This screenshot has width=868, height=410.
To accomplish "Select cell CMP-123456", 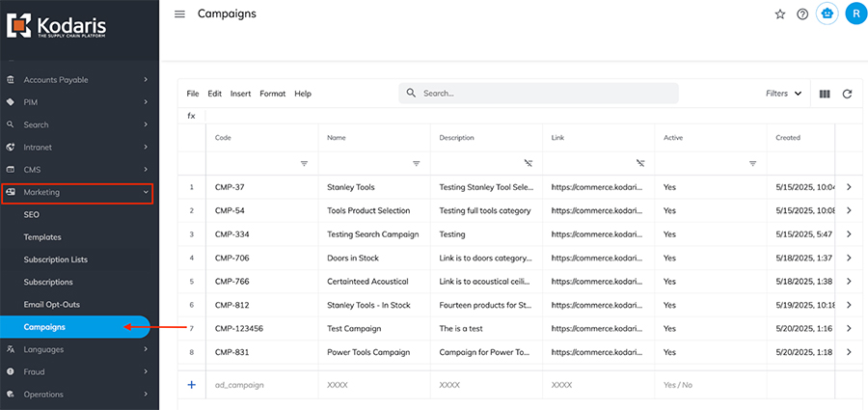I will [x=261, y=329].
